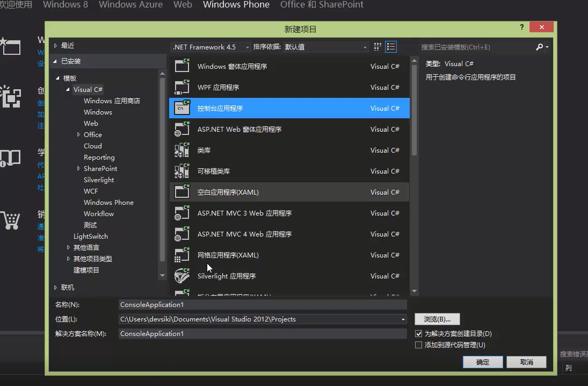Click the 浏览(B)... button
Screen dimensions: 588x386
[437, 319]
